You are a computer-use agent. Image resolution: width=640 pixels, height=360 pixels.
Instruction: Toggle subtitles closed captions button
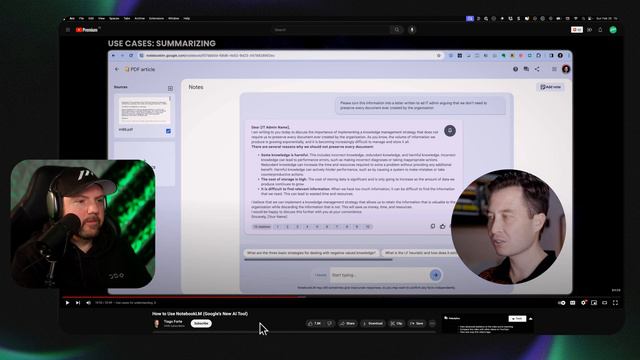tap(573, 303)
